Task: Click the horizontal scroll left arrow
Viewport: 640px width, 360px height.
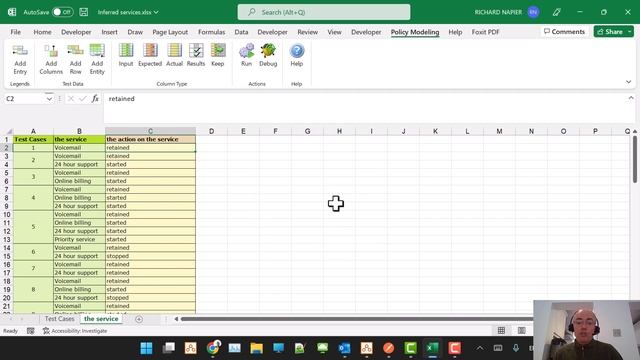Action: point(176,319)
